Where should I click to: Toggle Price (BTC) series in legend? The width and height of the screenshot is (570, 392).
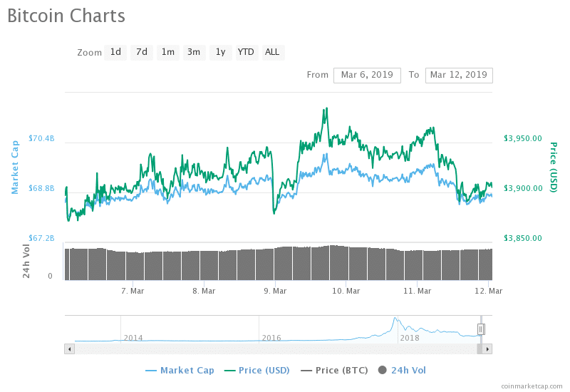tap(334, 371)
